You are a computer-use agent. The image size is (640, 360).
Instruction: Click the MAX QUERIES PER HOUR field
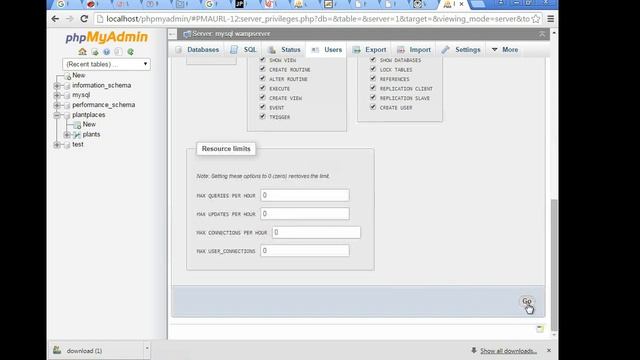[x=305, y=195]
